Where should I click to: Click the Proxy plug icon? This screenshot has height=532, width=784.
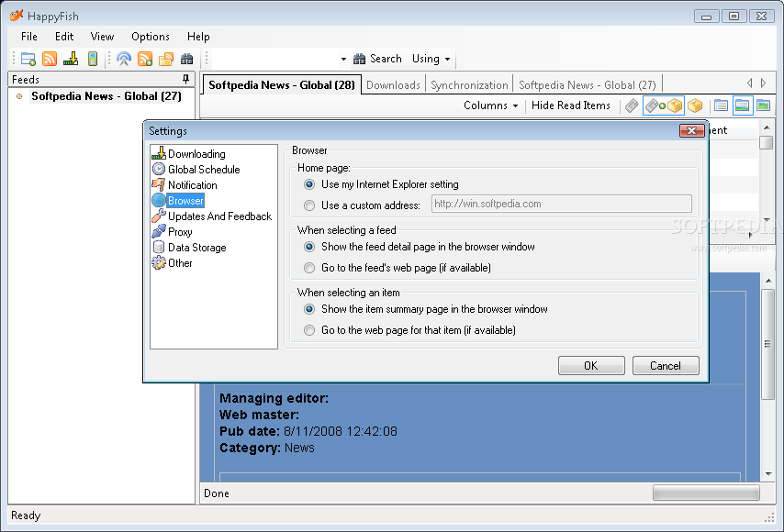point(159,231)
